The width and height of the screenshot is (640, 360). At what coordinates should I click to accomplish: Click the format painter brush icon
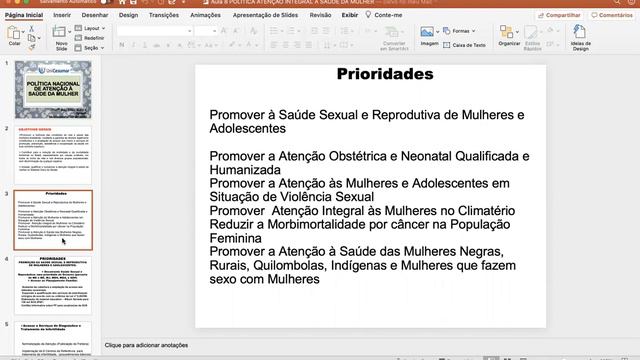click(31, 47)
